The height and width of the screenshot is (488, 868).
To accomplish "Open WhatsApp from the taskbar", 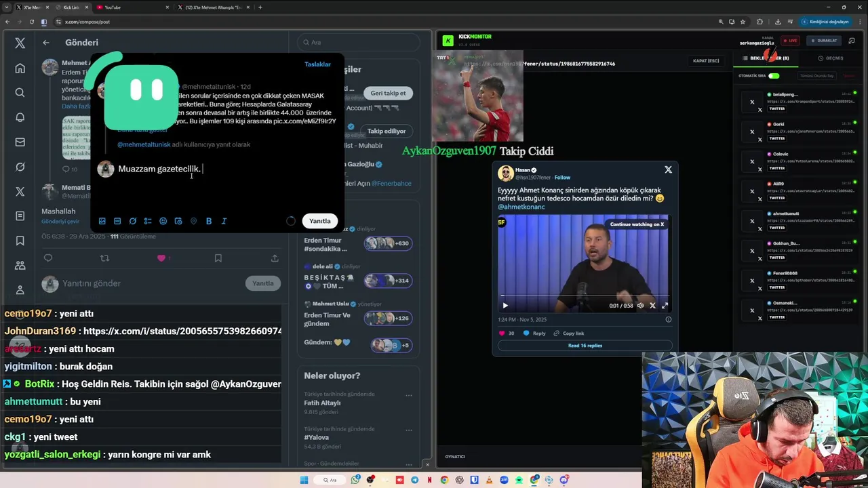I will click(356, 480).
